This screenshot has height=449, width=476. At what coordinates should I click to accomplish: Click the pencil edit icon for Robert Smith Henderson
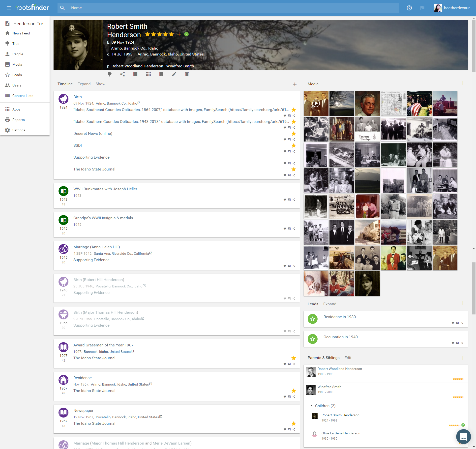coord(174,74)
